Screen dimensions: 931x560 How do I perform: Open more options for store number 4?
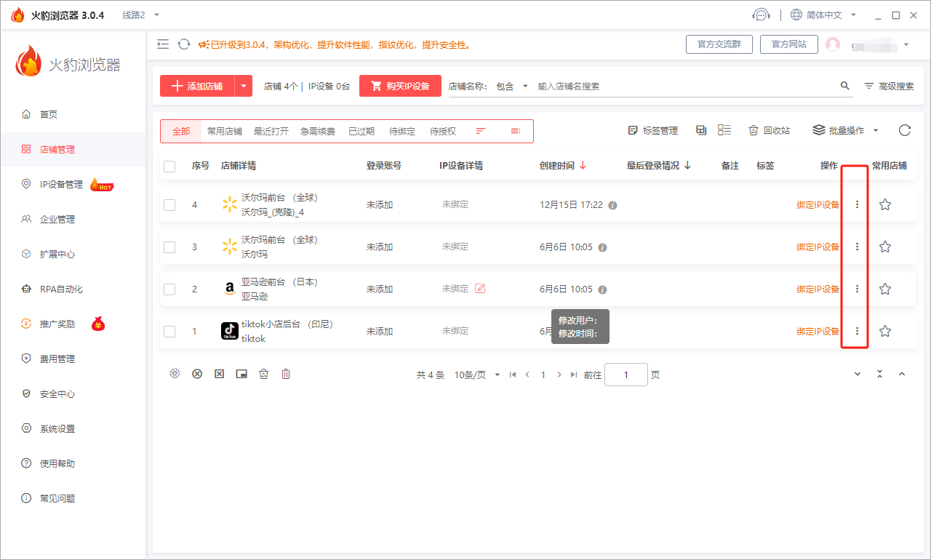[857, 205]
